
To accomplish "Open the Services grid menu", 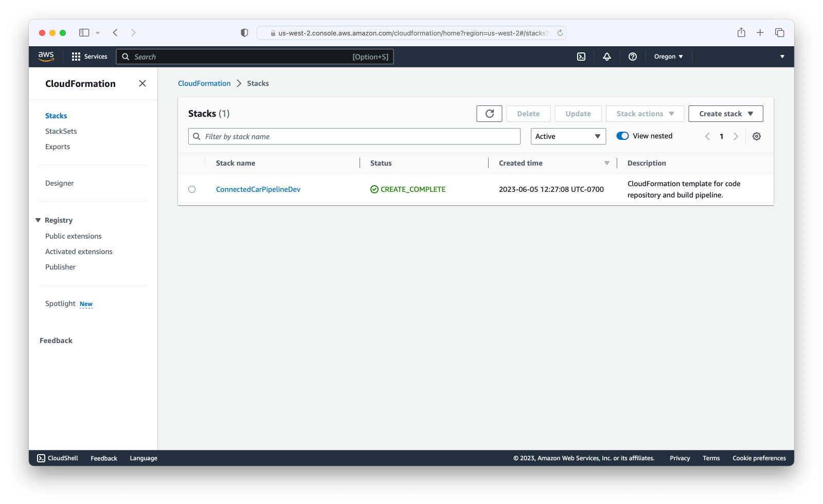I will tap(90, 57).
